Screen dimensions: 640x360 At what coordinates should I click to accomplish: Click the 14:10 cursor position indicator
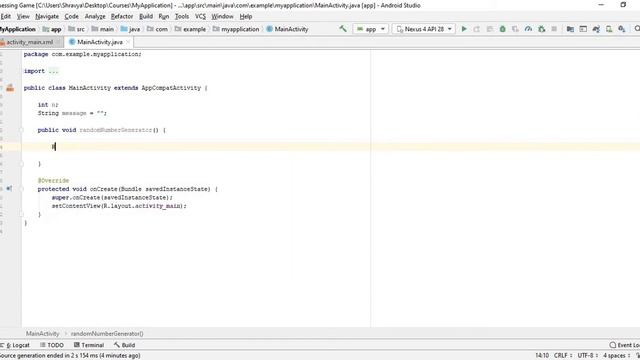(x=542, y=356)
